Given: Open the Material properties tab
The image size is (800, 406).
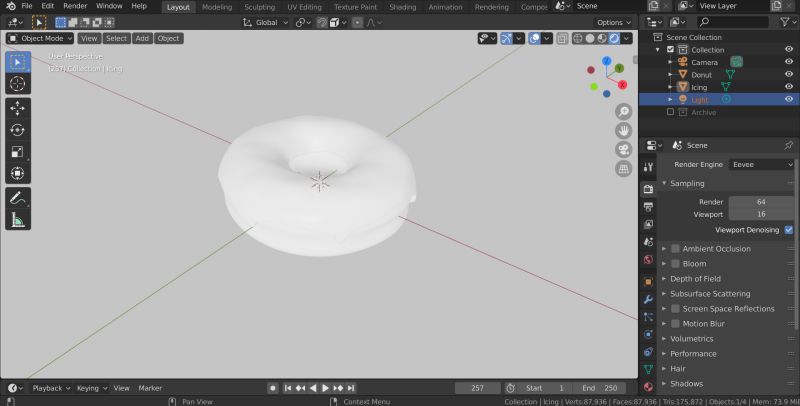Looking at the screenshot, I should pyautogui.click(x=648, y=387).
